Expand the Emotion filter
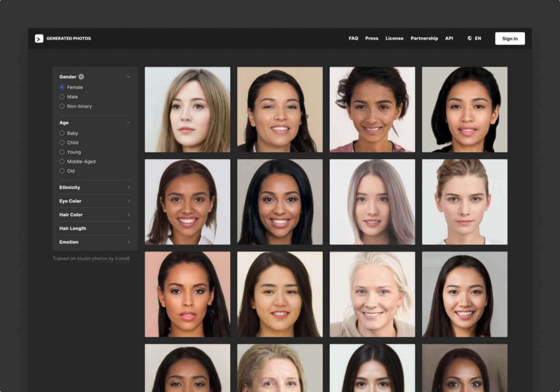560x392 pixels. (95, 242)
